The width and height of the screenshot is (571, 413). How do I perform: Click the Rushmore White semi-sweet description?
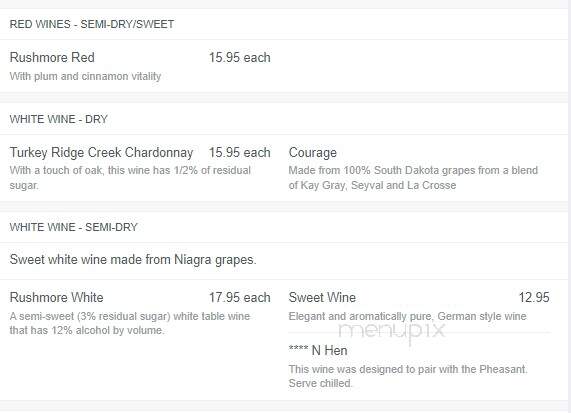click(130, 323)
